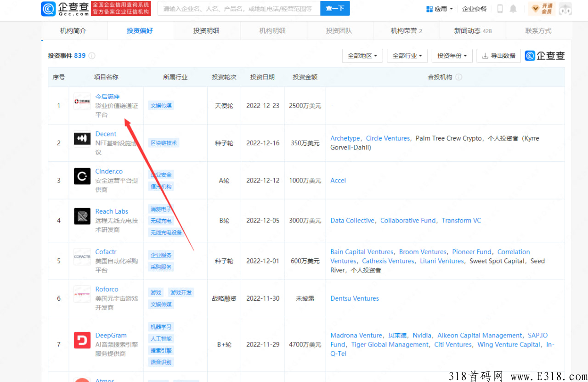Click the DeepGram project logo
The width and height of the screenshot is (588, 382).
[x=82, y=340]
